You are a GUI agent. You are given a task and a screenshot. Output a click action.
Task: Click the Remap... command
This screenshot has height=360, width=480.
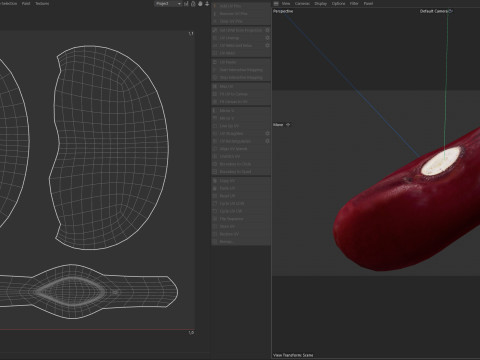tap(241, 242)
